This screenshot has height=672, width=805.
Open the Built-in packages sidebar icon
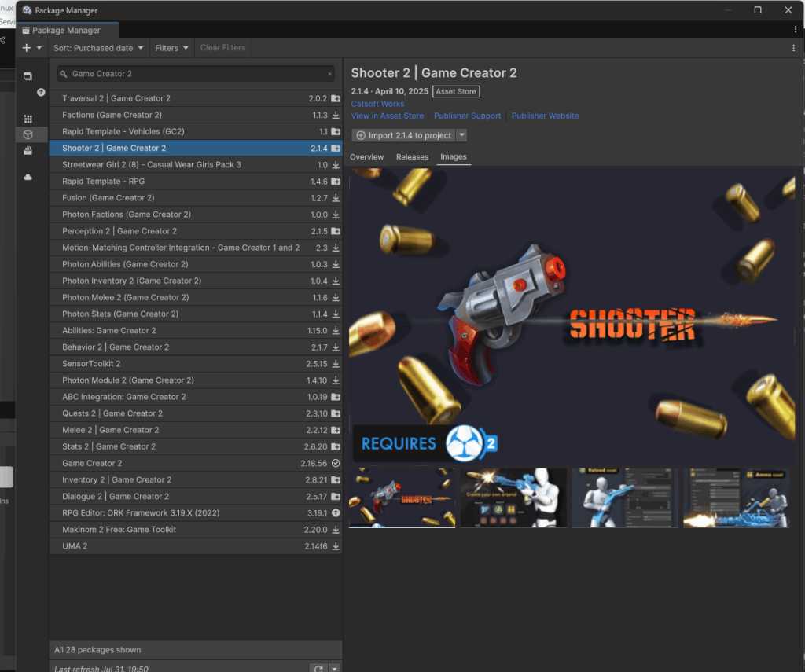click(28, 150)
